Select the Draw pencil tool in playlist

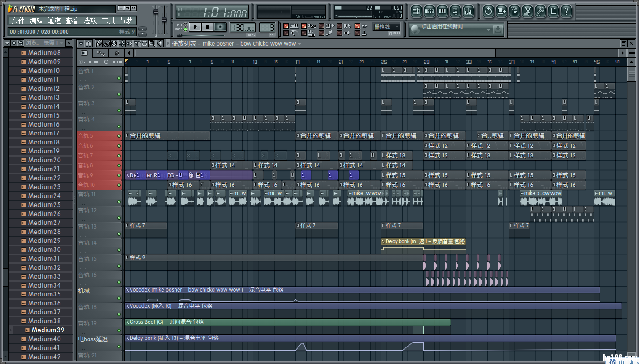click(99, 43)
